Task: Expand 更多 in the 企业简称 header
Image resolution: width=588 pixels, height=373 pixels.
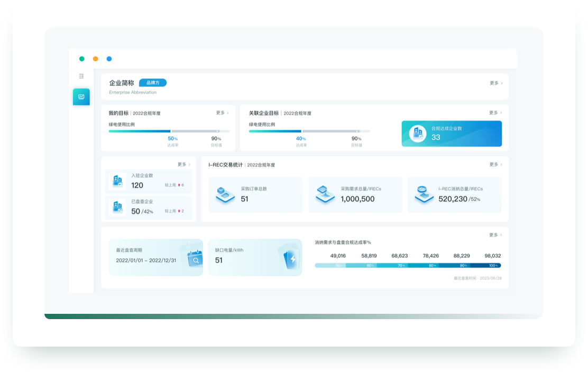Action: [x=495, y=83]
